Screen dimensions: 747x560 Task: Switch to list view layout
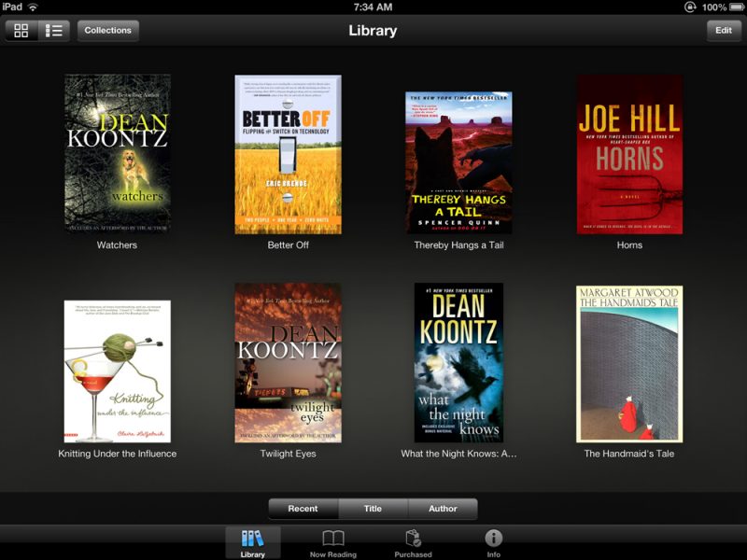pyautogui.click(x=54, y=30)
